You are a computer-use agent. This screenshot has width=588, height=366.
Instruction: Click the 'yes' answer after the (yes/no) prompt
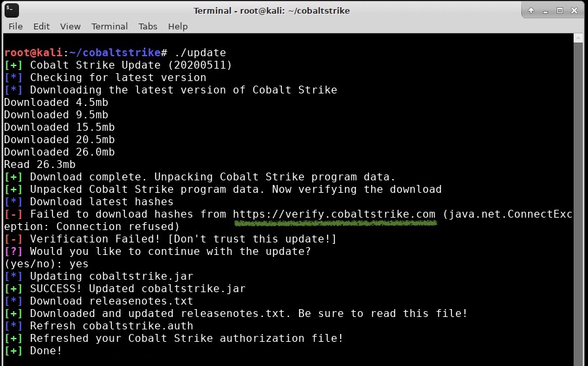click(79, 264)
